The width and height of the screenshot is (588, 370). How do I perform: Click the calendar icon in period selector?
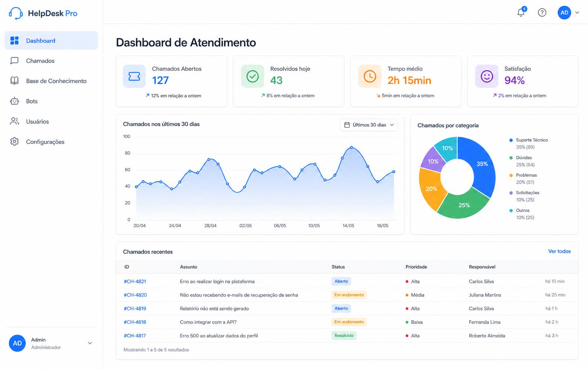coord(347,125)
